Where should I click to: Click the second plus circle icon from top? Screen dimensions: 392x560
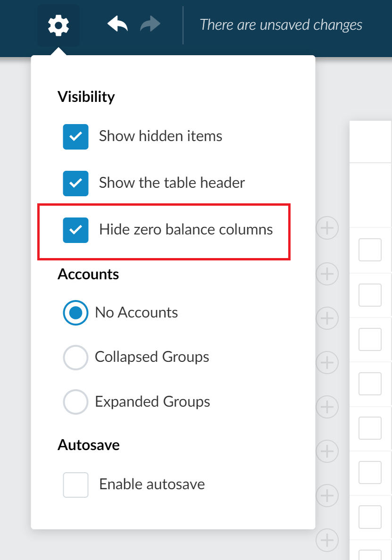(327, 274)
